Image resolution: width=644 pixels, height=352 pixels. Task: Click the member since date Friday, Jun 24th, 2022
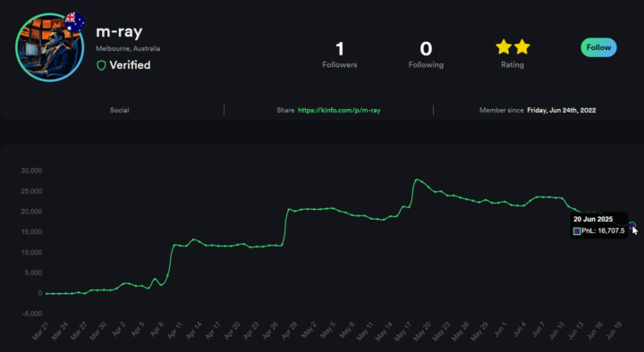pyautogui.click(x=562, y=111)
